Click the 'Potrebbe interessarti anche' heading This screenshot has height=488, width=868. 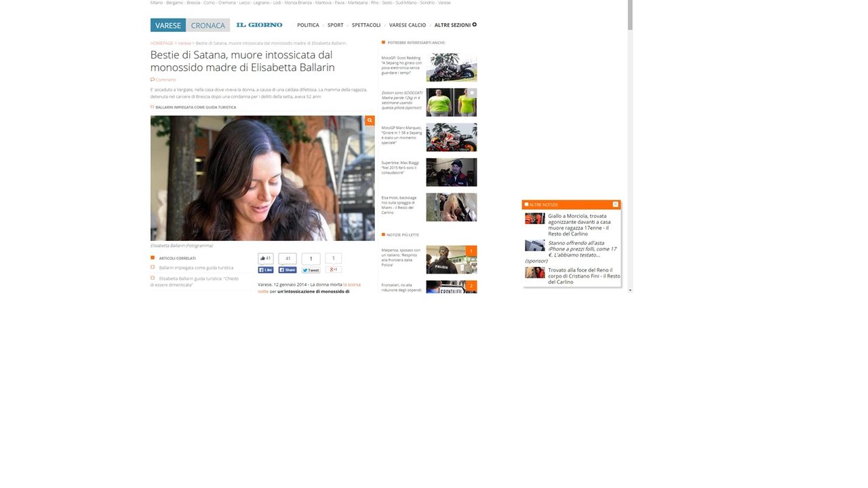click(416, 42)
